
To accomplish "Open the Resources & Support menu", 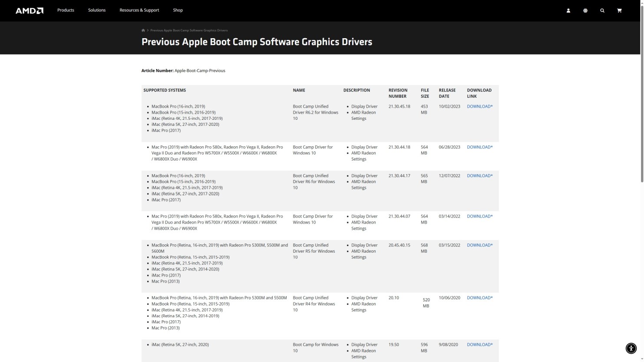I will pyautogui.click(x=139, y=10).
